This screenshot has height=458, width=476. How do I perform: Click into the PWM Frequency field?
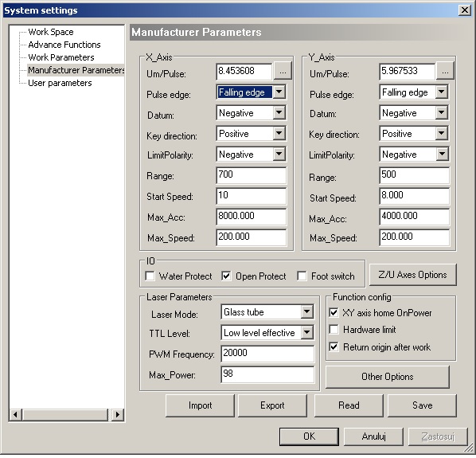pos(267,353)
